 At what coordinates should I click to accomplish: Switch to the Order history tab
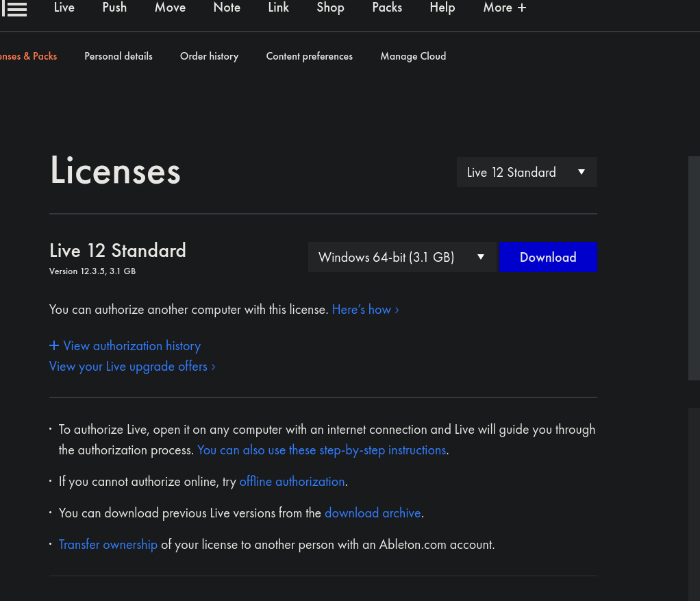(209, 56)
